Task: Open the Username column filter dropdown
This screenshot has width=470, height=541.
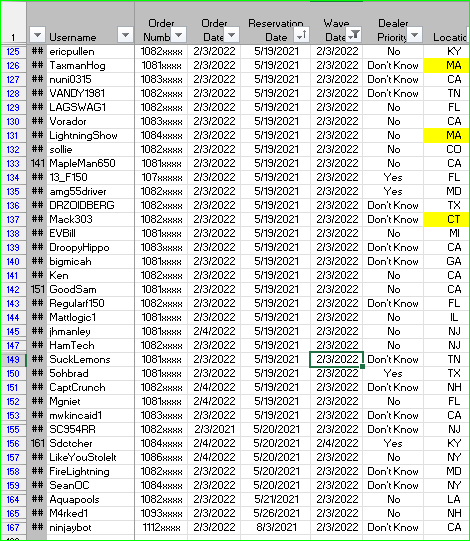Action: [125, 35]
